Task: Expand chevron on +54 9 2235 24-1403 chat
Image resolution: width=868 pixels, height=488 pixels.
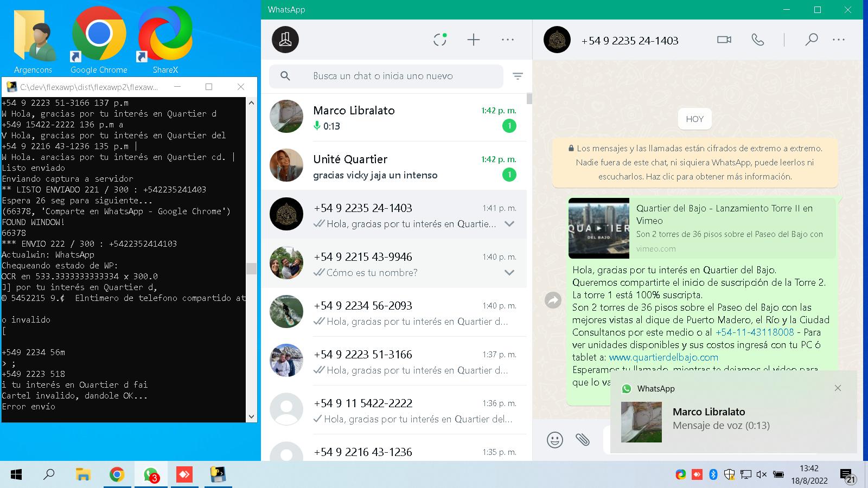Action: (x=509, y=224)
